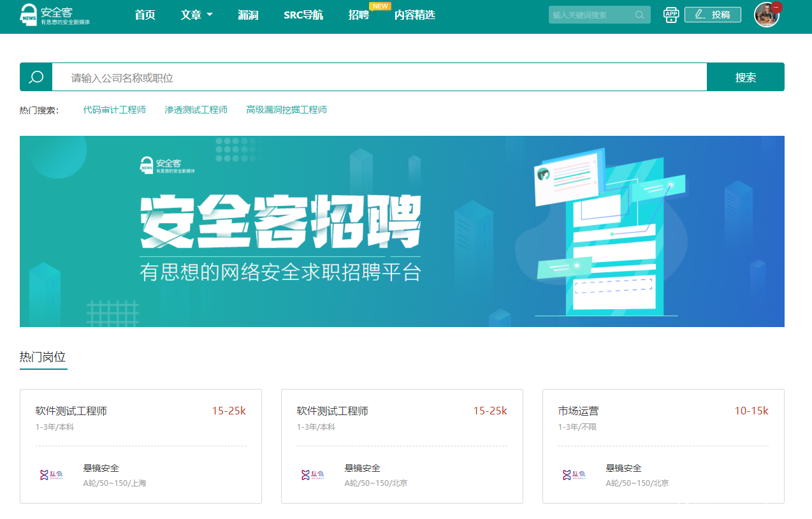Click the magnifier icon in header search box

[x=639, y=15]
